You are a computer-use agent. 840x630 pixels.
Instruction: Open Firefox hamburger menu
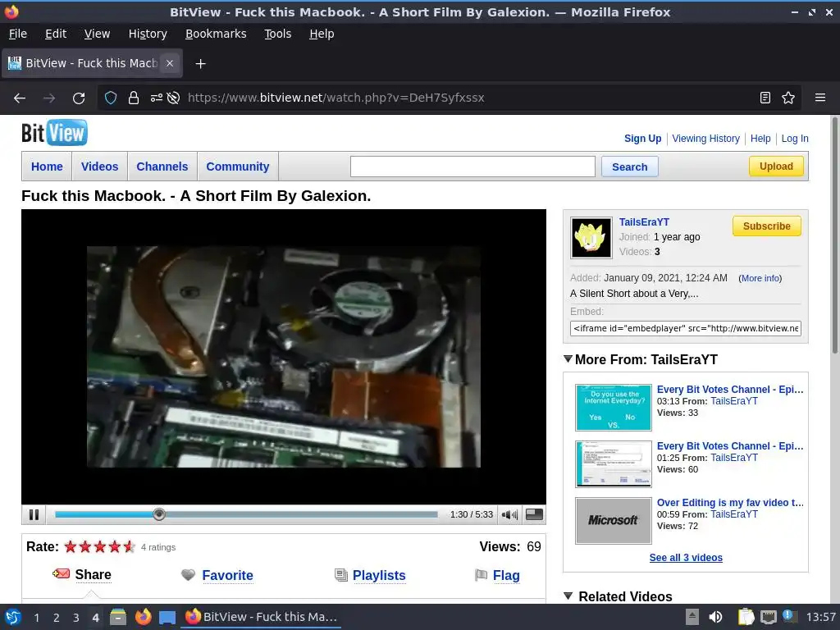click(819, 98)
